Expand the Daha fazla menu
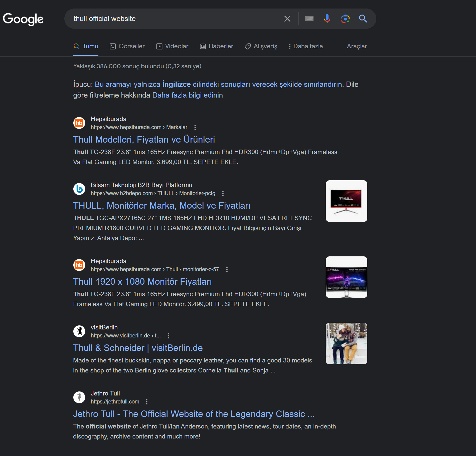The image size is (476, 456). (305, 46)
